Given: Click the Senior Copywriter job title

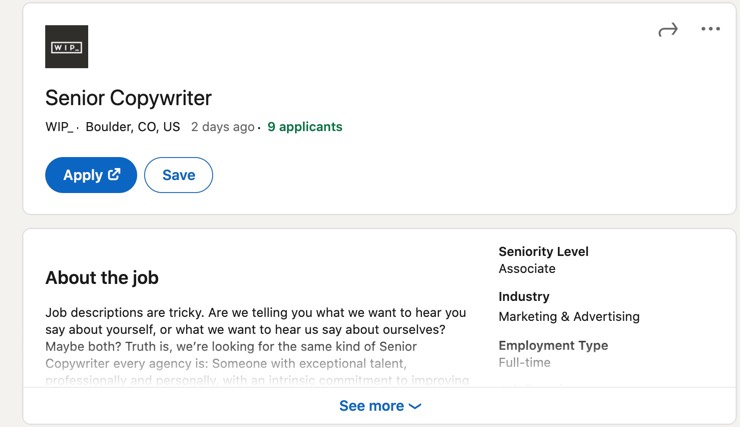Looking at the screenshot, I should click(x=128, y=98).
